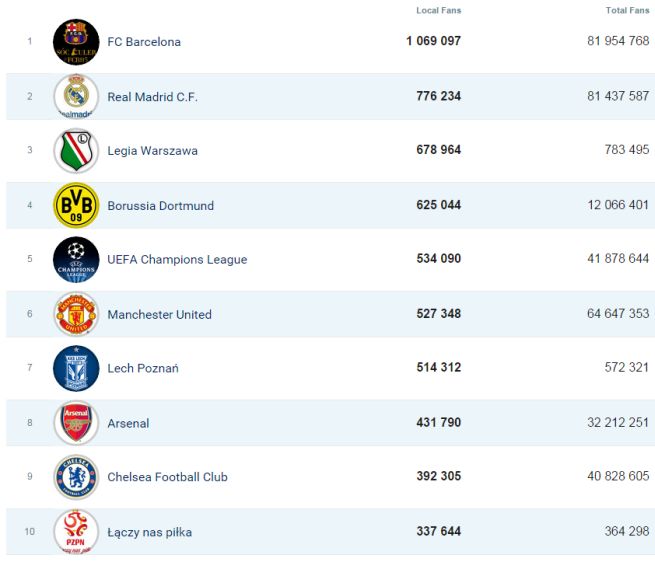
Task: Select Arsenal's local fans value 431 790
Action: click(438, 423)
